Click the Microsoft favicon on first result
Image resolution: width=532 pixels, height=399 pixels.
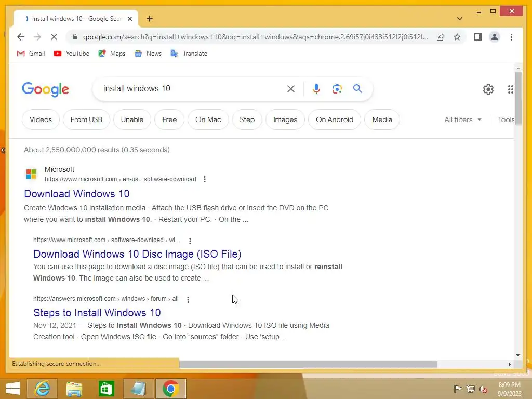[31, 174]
